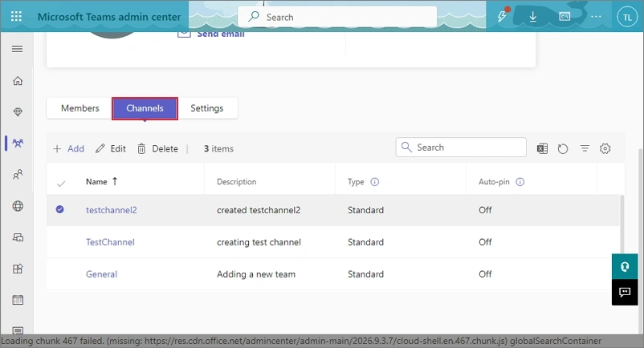Toggle the hamburger navigation menu

click(17, 49)
